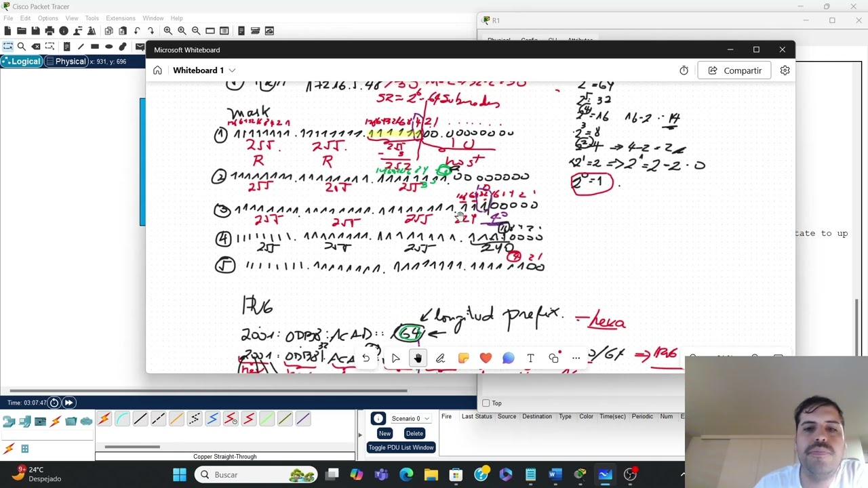Image resolution: width=868 pixels, height=488 pixels.
Task: Choose the Whiteboard inking pen tool
Action: [x=440, y=358]
